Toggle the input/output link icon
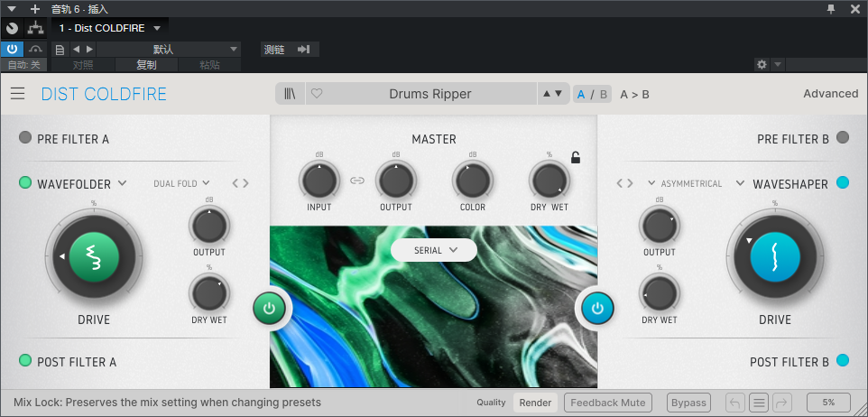 pos(357,180)
